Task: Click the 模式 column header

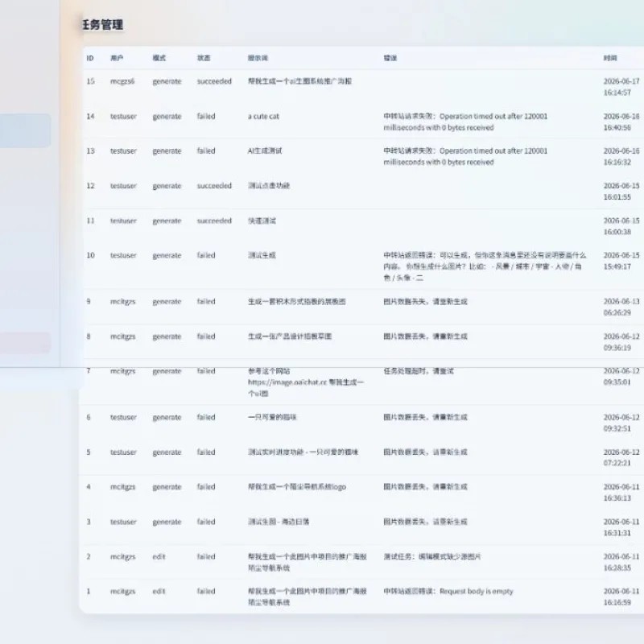Action: point(159,58)
